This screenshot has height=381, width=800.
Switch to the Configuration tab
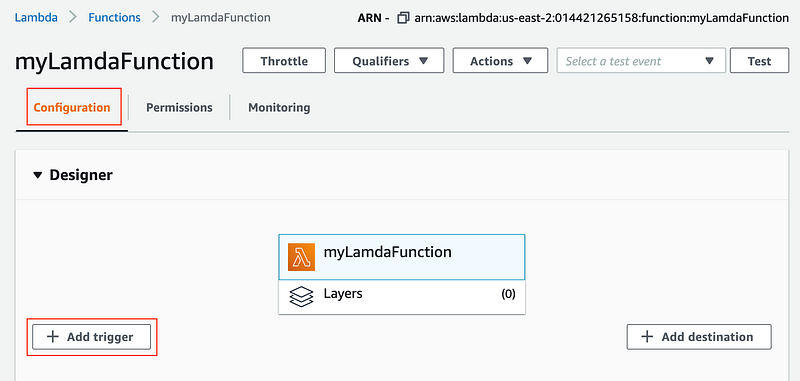click(72, 108)
